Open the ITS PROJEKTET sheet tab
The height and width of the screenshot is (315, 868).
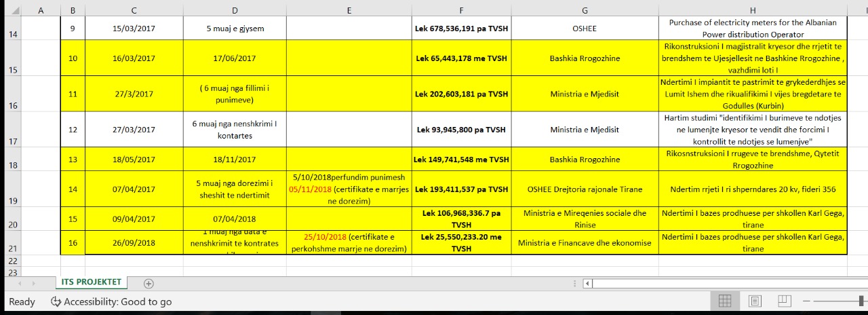point(91,282)
